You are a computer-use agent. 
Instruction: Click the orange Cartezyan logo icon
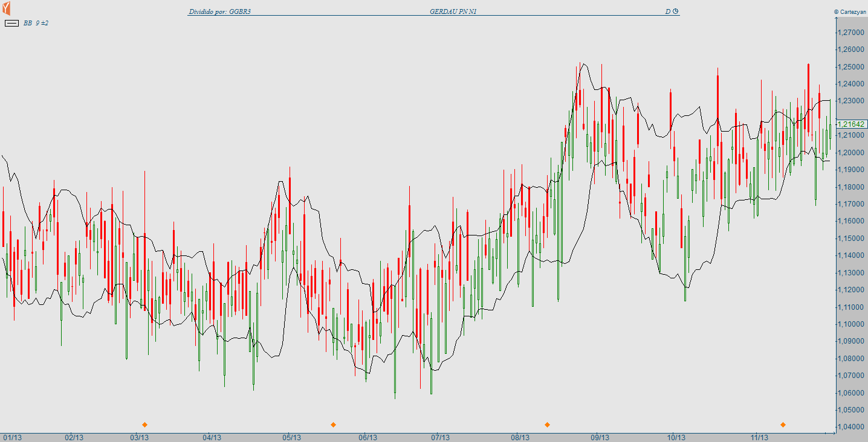[6, 8]
